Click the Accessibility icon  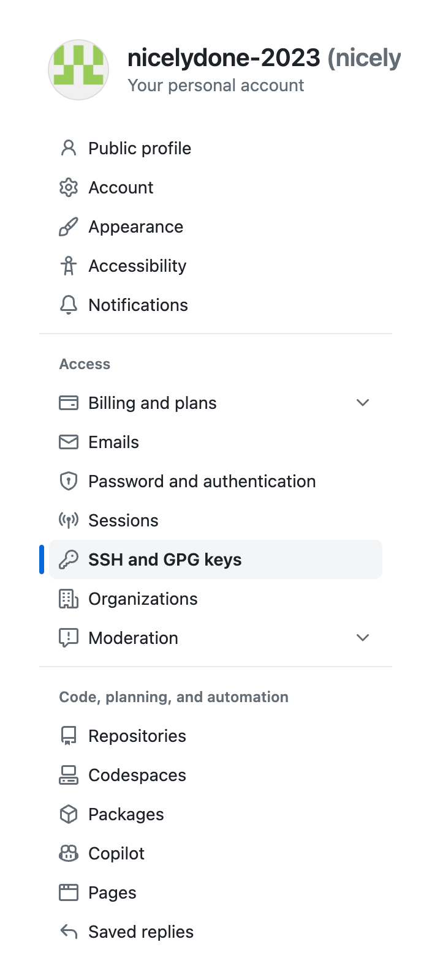click(x=69, y=266)
